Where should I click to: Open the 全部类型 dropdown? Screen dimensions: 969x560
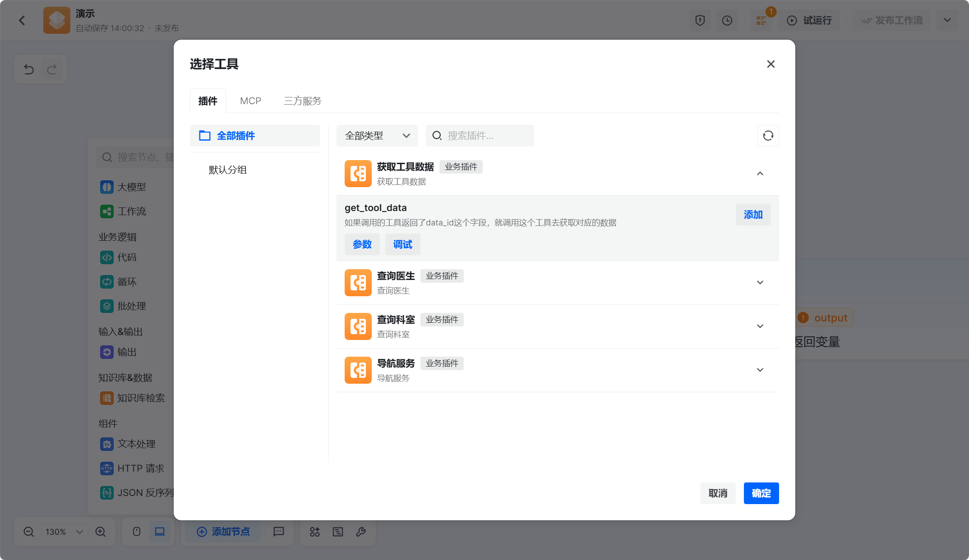click(x=377, y=136)
